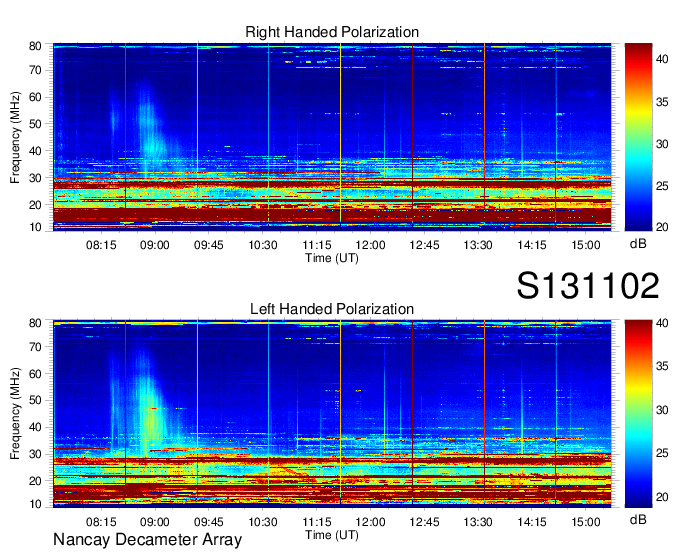Click 25 dB label on Left Handed color bar
The width and height of the screenshot is (680, 552).
(x=662, y=453)
